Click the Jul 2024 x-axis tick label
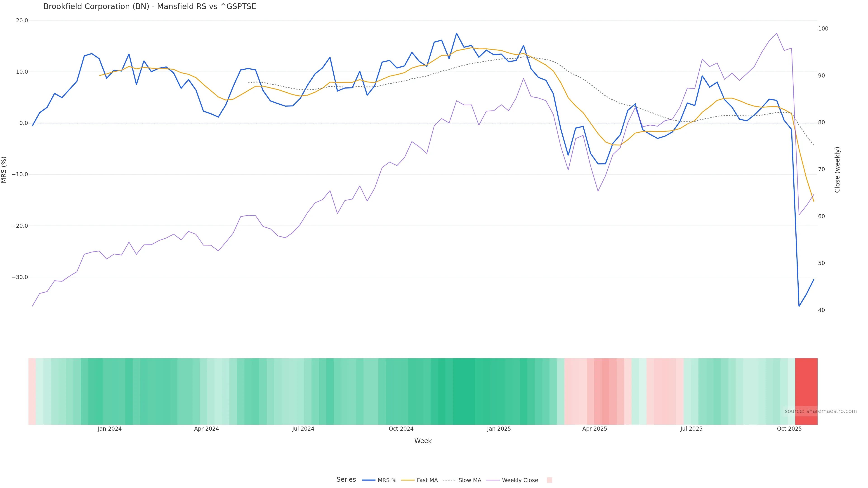This screenshot has width=868, height=488. point(303,429)
